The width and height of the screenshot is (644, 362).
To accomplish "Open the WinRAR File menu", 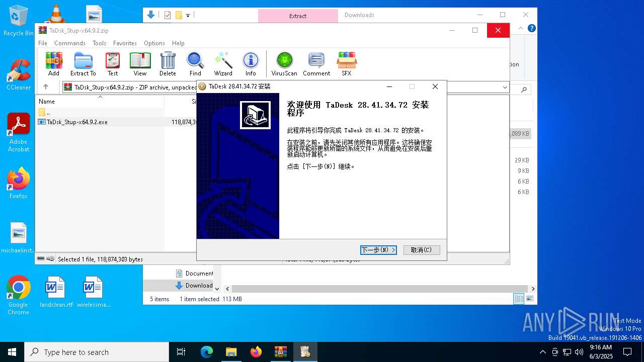I will click(43, 43).
